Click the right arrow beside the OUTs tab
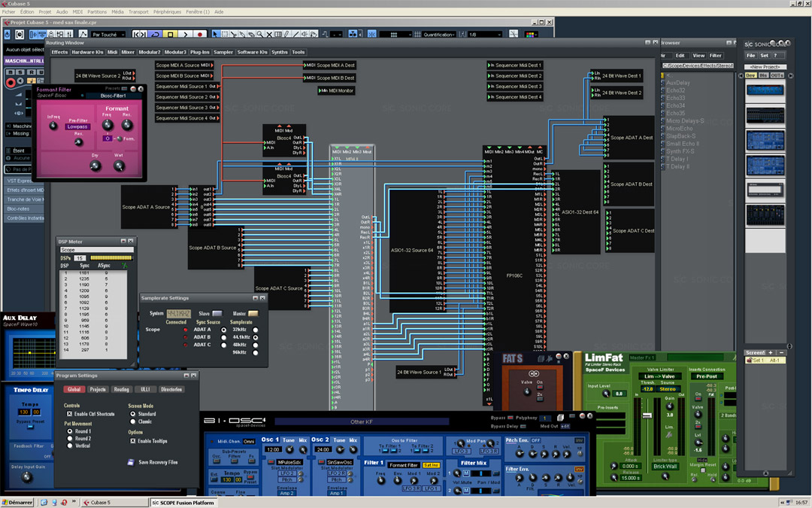The image size is (812, 508). pos(791,76)
